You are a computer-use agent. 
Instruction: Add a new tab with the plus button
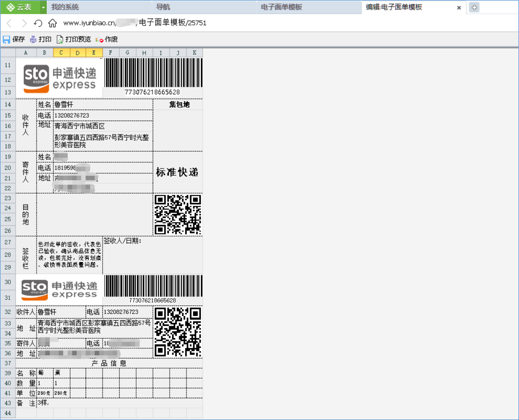point(474,7)
